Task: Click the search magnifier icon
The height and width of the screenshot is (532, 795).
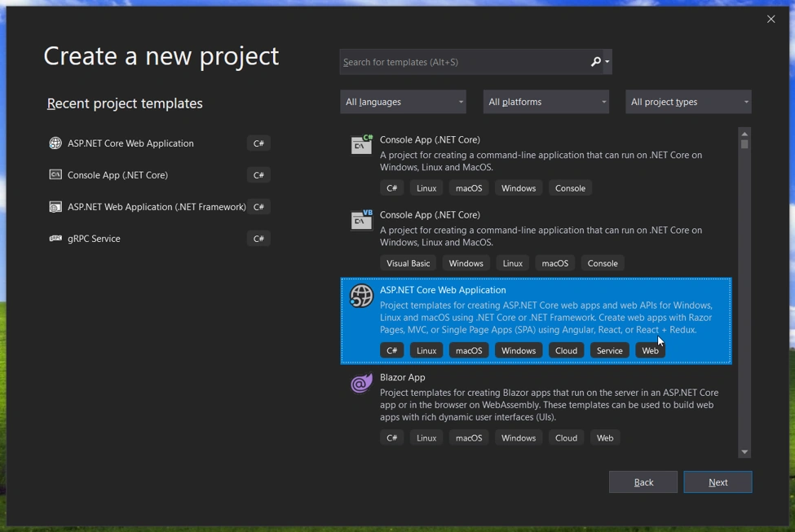Action: pyautogui.click(x=596, y=62)
